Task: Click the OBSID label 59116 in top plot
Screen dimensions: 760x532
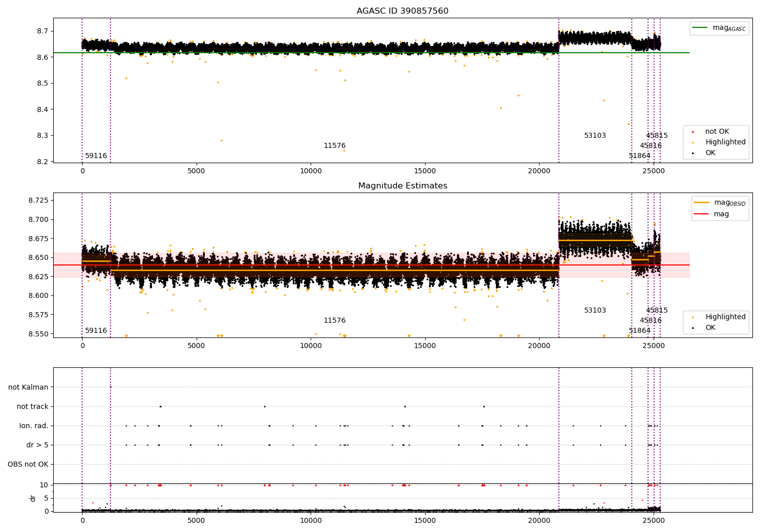Action: (x=96, y=156)
